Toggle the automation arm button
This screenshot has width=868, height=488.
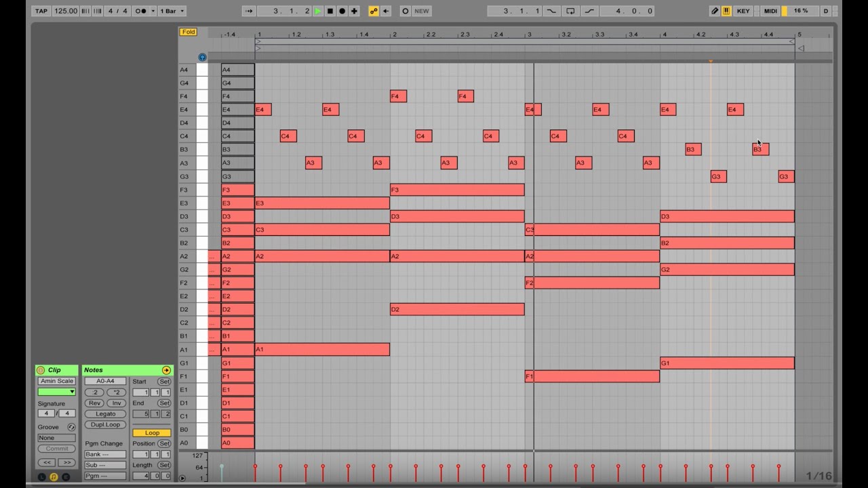tap(374, 11)
